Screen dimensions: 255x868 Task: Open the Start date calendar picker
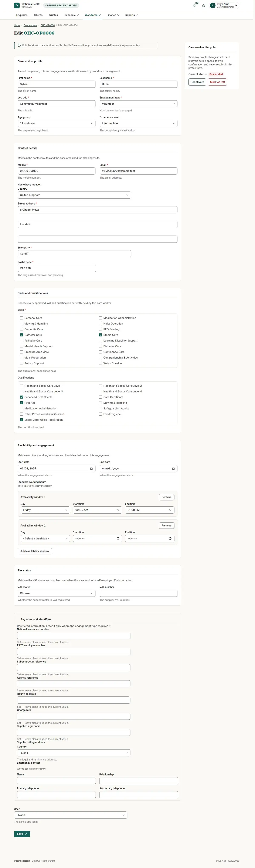(91, 468)
